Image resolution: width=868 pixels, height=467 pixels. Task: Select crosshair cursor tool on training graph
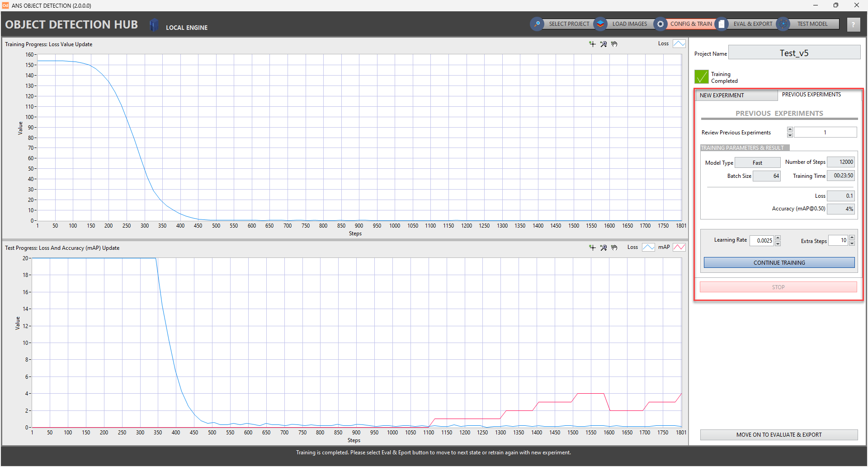pos(592,44)
